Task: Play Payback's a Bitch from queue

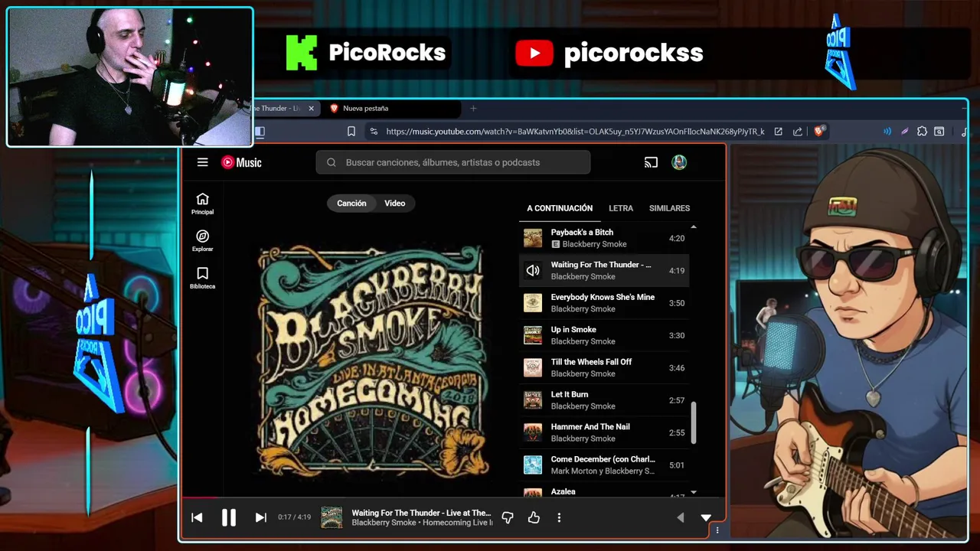Action: point(604,238)
